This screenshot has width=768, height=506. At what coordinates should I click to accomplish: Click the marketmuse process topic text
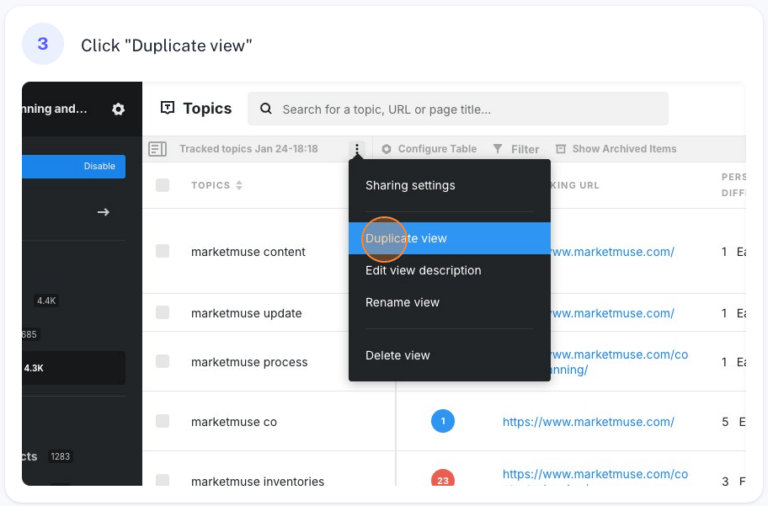click(249, 362)
